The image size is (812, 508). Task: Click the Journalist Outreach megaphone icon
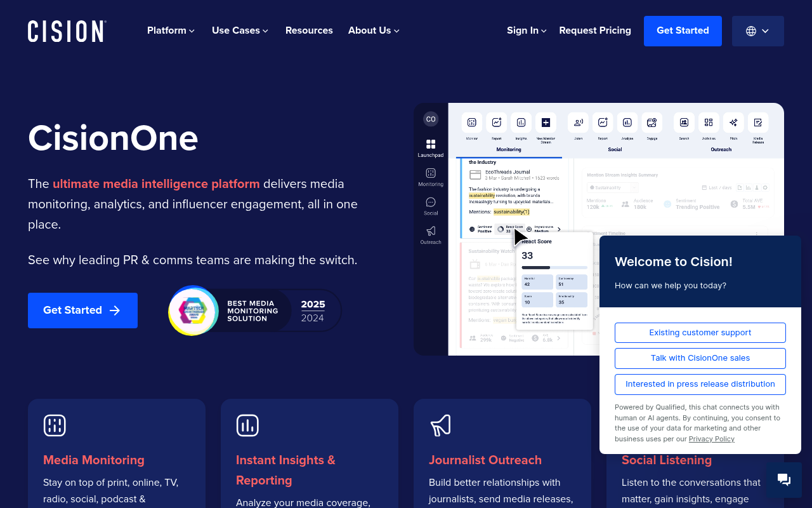click(440, 425)
